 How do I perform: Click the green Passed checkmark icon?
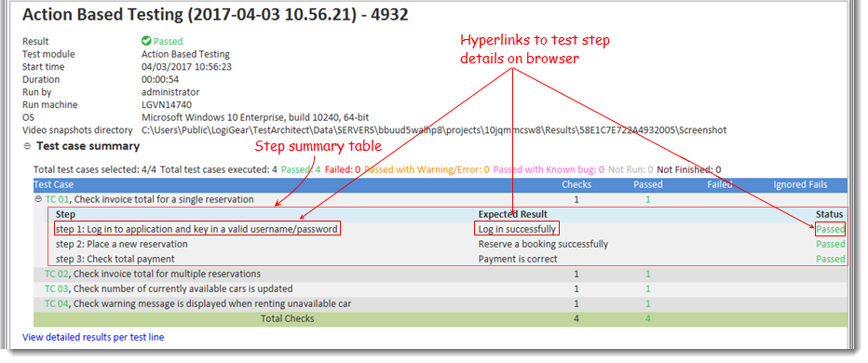pyautogui.click(x=146, y=41)
